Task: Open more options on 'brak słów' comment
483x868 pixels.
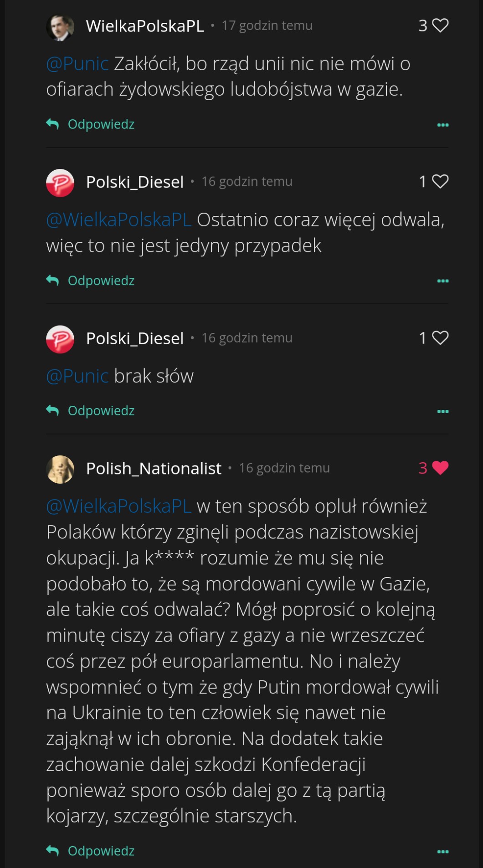Action: (443, 411)
